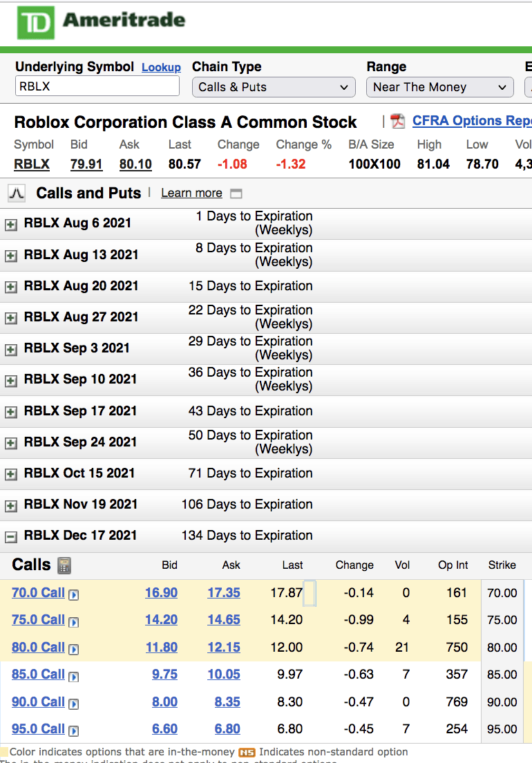The height and width of the screenshot is (763, 532).
Task: Expand the RBLX Aug 27 2021 chain
Action: [10, 318]
